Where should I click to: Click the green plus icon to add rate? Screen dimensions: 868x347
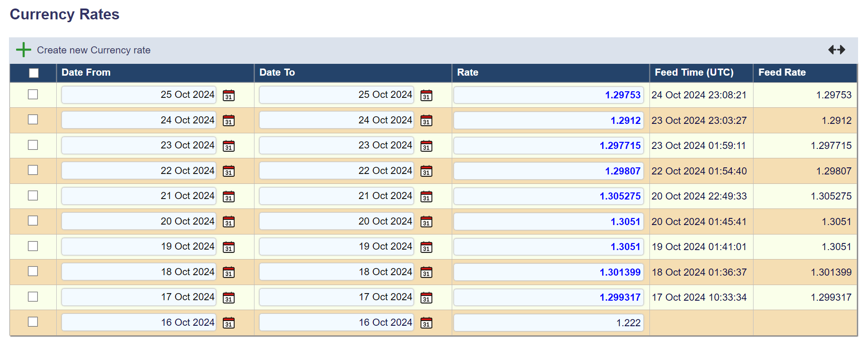click(x=23, y=50)
